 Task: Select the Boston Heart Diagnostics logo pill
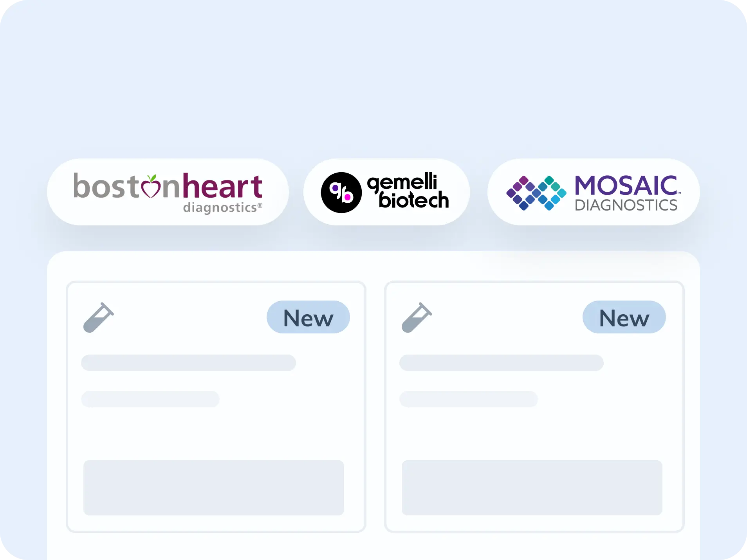168,192
